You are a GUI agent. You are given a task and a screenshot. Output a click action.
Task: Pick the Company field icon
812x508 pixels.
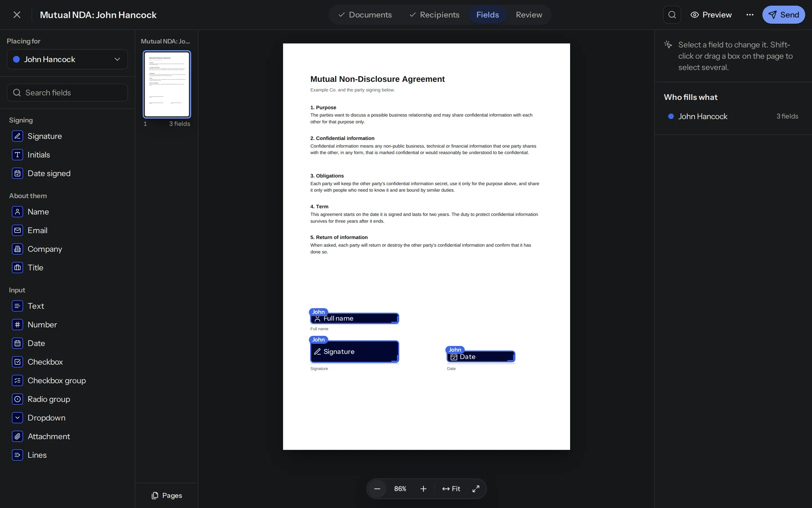coord(17,249)
